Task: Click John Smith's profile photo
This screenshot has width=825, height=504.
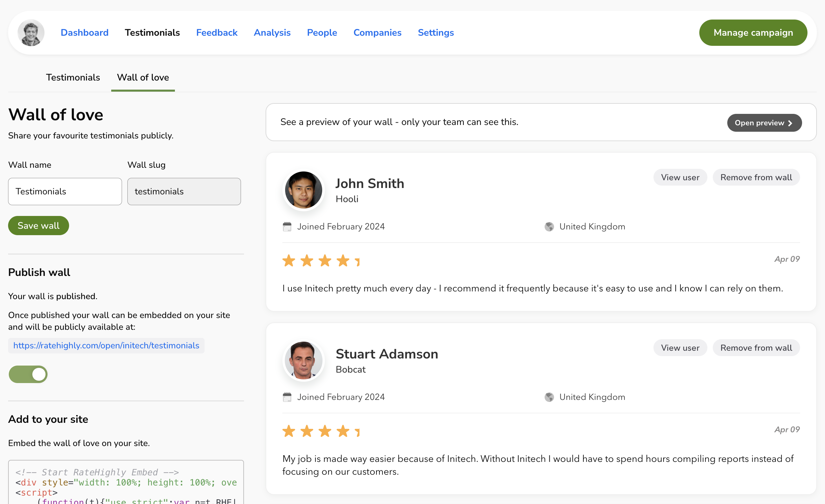Action: [303, 190]
